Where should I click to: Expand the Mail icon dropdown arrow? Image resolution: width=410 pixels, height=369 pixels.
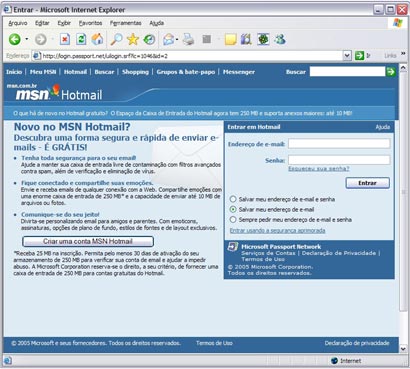click(177, 40)
